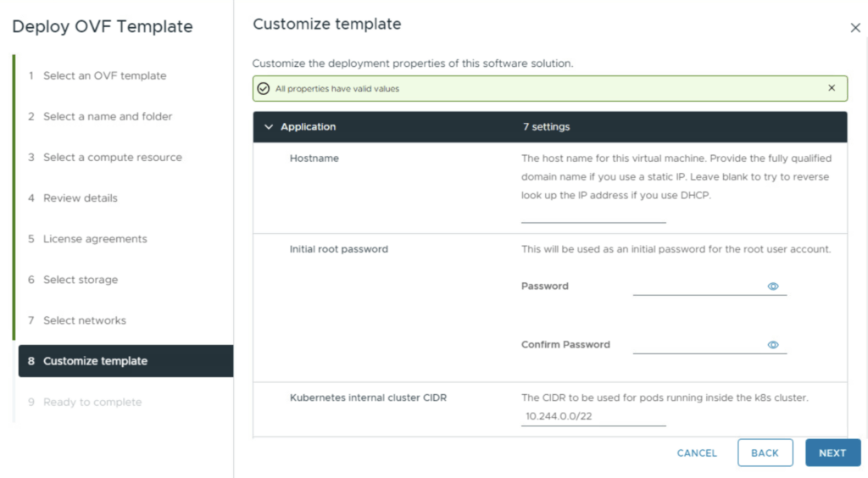Open step 5 License agreements
The image size is (868, 478).
coord(95,239)
